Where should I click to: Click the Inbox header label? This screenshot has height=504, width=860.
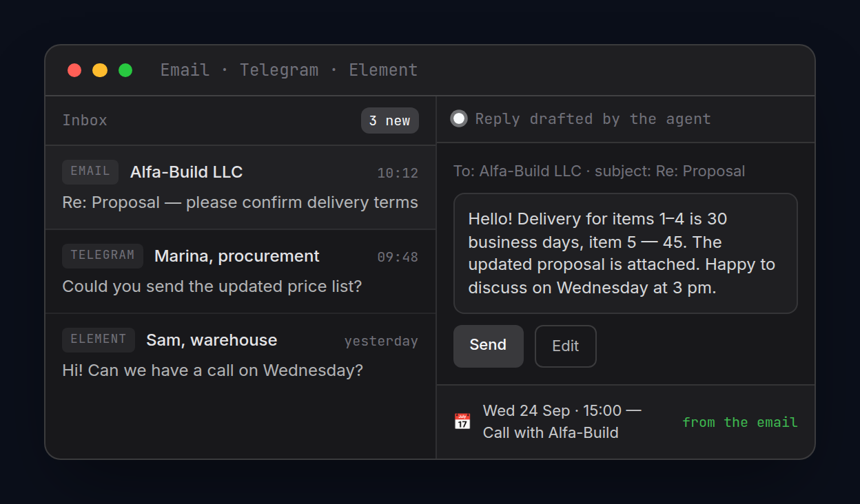pos(85,120)
